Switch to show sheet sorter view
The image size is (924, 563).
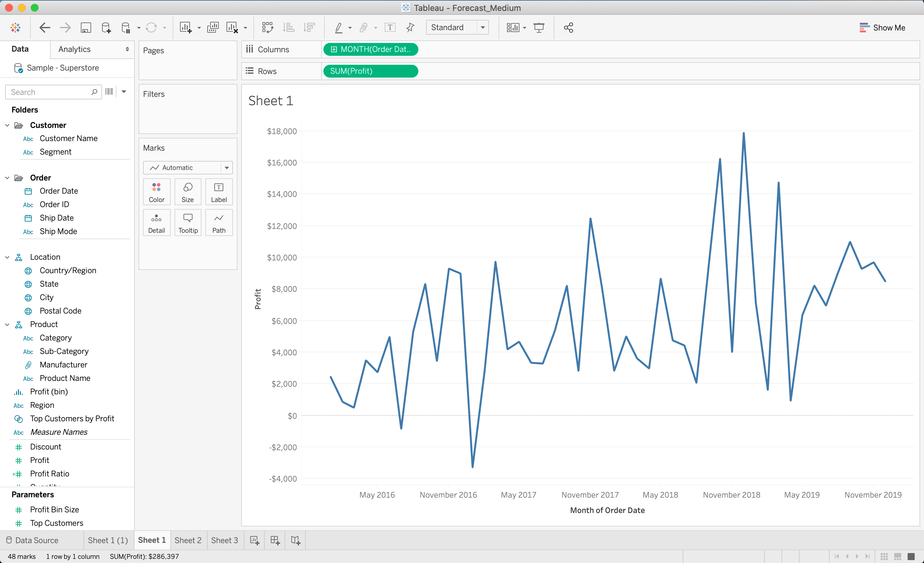pos(884,556)
